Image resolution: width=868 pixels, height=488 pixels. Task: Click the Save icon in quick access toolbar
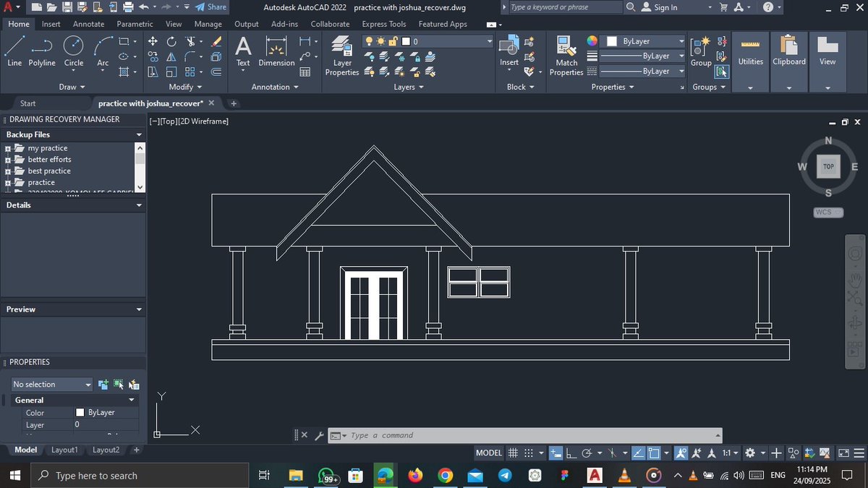(67, 7)
